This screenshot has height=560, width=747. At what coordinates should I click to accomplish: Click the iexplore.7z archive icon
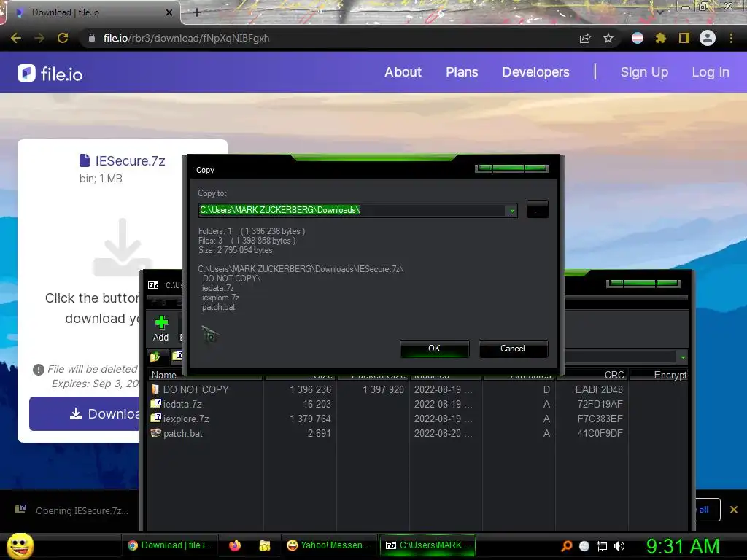156,418
